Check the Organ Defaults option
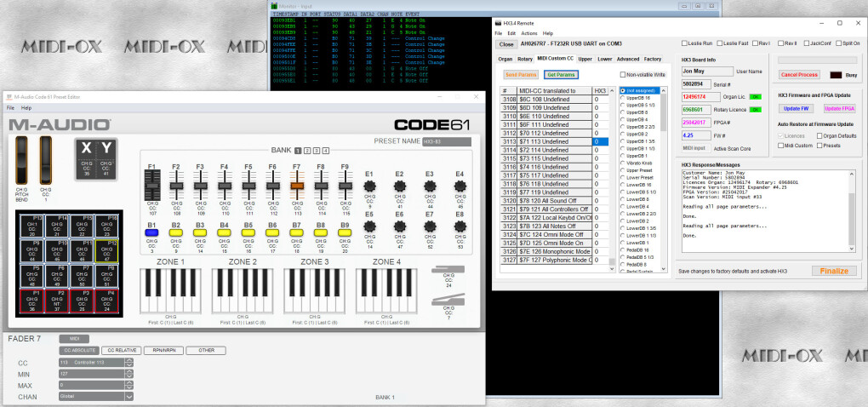The width and height of the screenshot is (868, 407). tap(819, 135)
